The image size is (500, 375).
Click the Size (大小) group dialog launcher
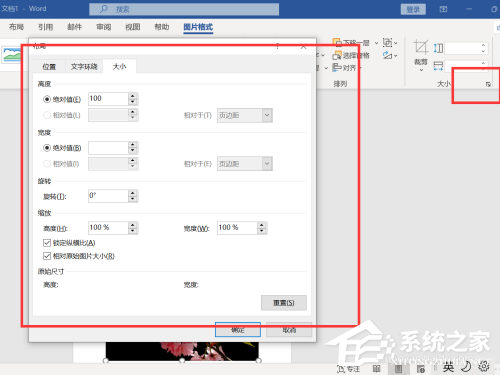(488, 84)
